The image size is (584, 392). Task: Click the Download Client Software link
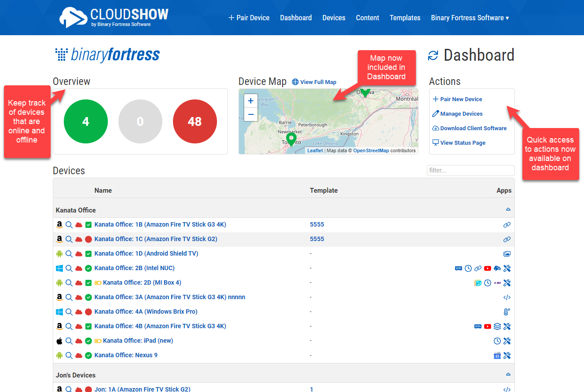473,128
